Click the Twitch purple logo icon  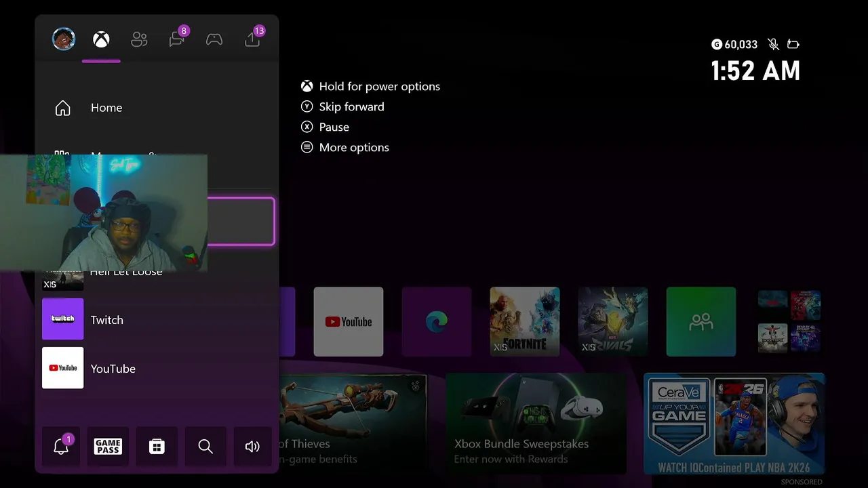tap(63, 319)
